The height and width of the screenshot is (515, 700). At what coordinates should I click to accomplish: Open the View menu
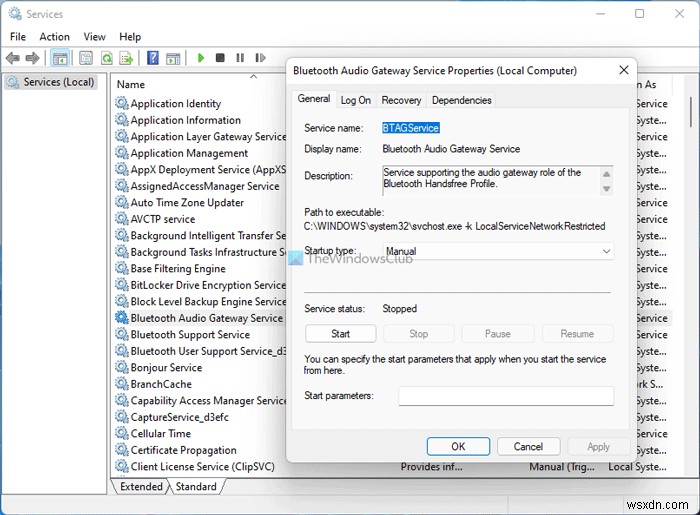coord(95,37)
